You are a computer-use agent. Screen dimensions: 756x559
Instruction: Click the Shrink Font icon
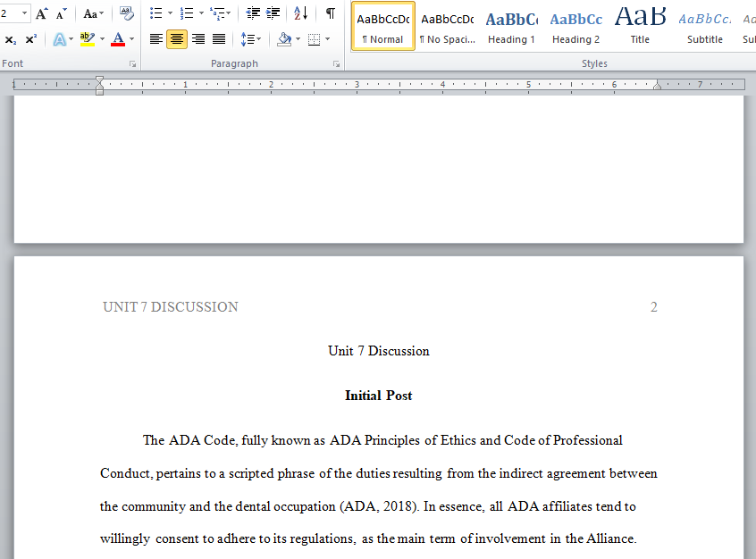[61, 14]
